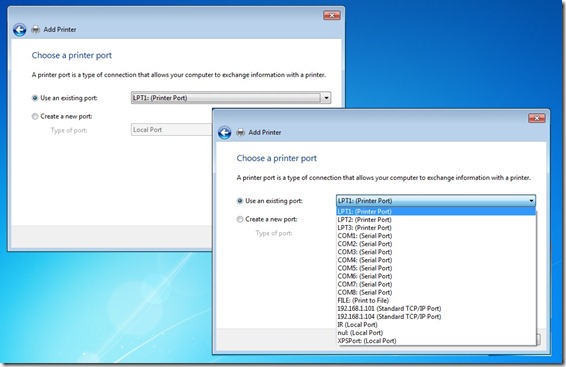566x367 pixels.
Task: Choose LPT2: (Printer Port) from the list
Action: [436, 219]
